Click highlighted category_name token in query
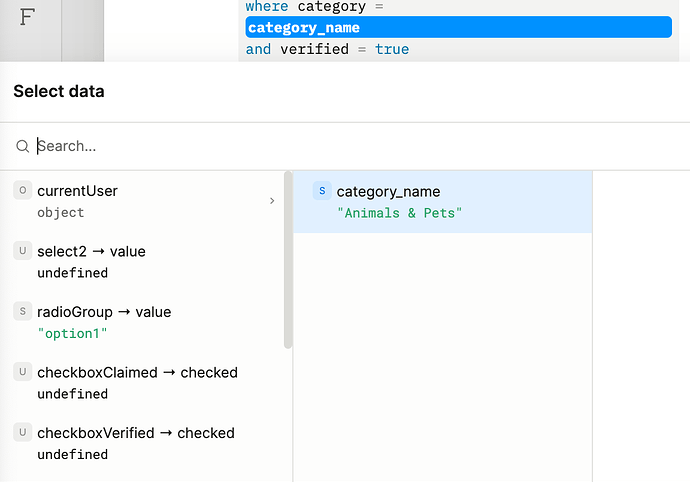The height and width of the screenshot is (482, 690). click(x=304, y=28)
